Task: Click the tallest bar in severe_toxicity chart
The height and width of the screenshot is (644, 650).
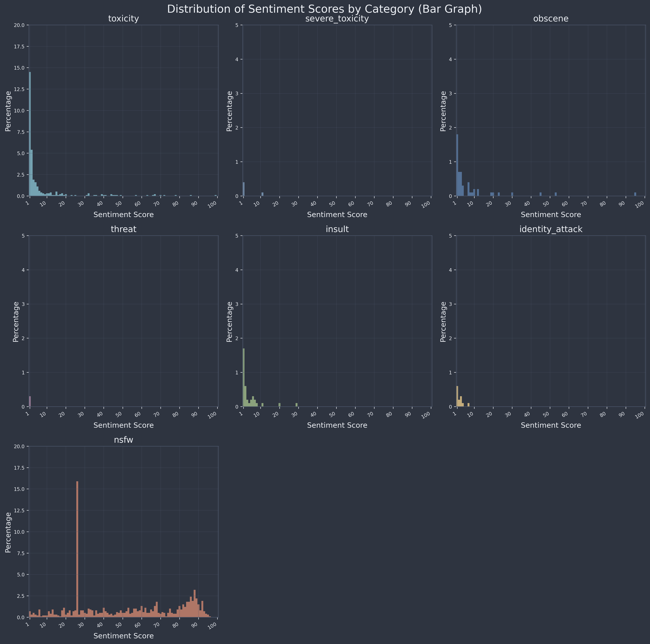Action: (x=244, y=189)
